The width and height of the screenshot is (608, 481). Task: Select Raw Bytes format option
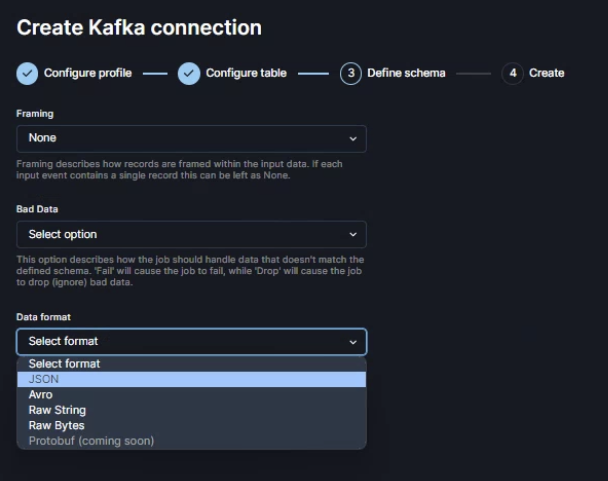point(56,425)
